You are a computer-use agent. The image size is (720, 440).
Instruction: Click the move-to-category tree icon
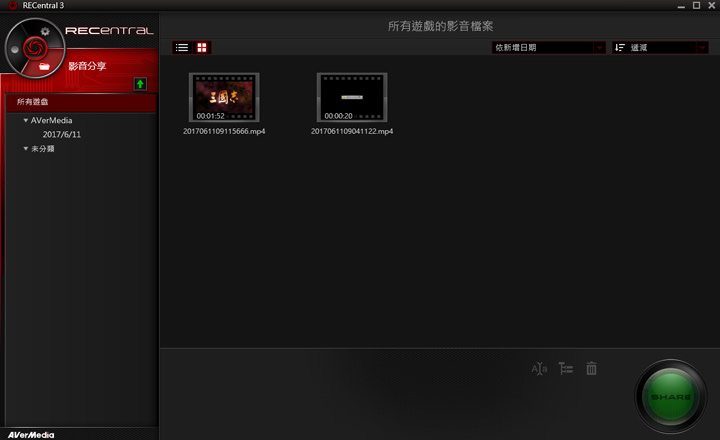coord(565,369)
